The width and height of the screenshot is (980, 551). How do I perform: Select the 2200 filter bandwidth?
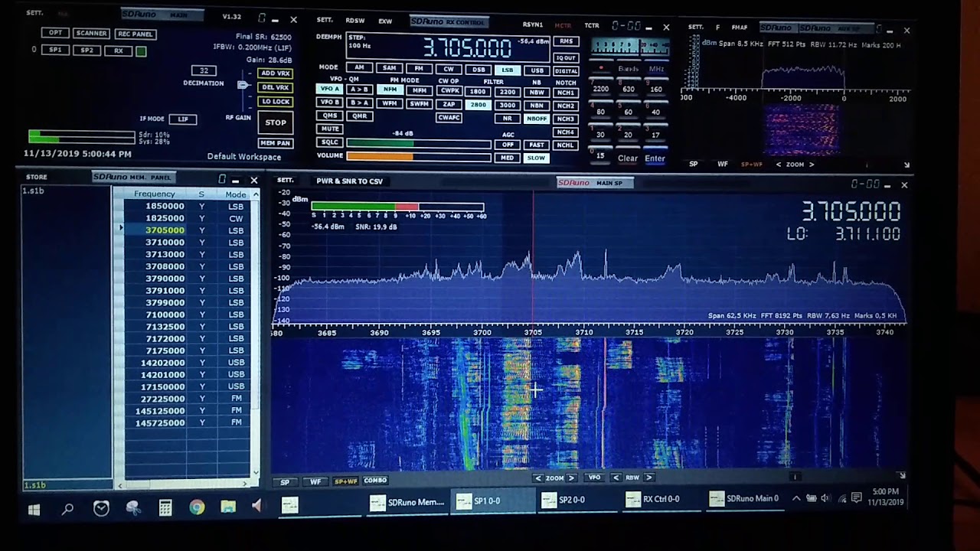tap(507, 92)
